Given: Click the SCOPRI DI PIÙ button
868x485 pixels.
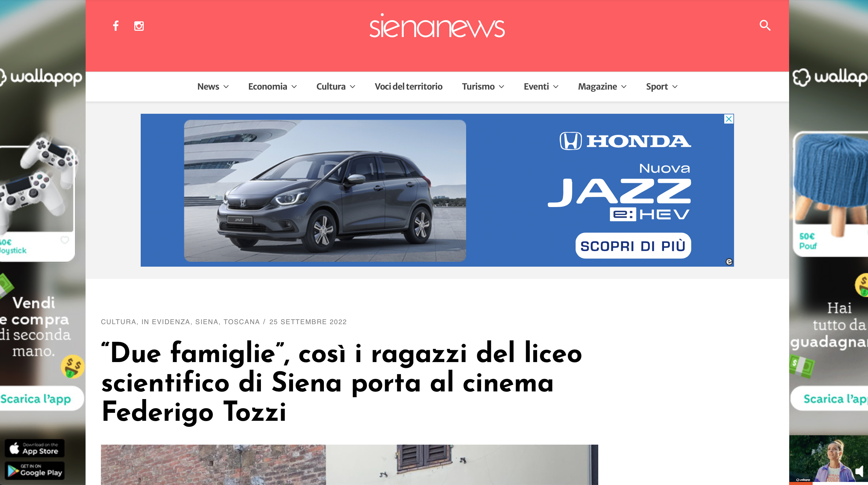Looking at the screenshot, I should click(x=633, y=246).
